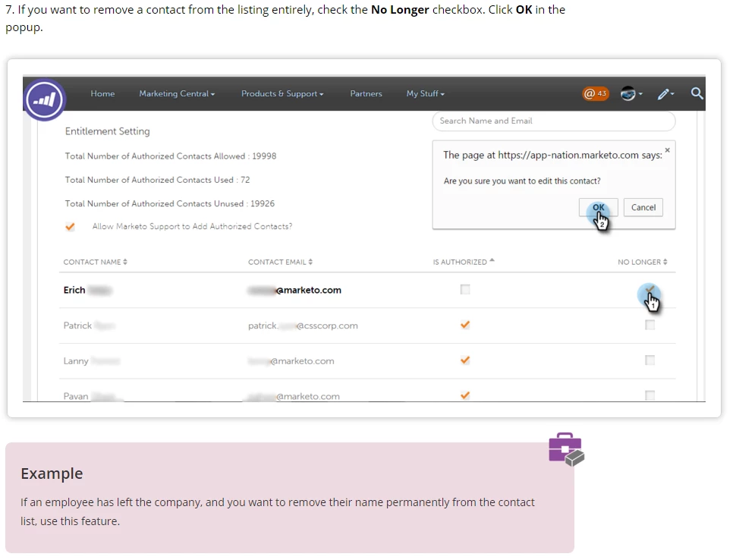Screen dimensions: 736x560
Task: Open My Stuff dropdown menu
Action: [x=425, y=93]
